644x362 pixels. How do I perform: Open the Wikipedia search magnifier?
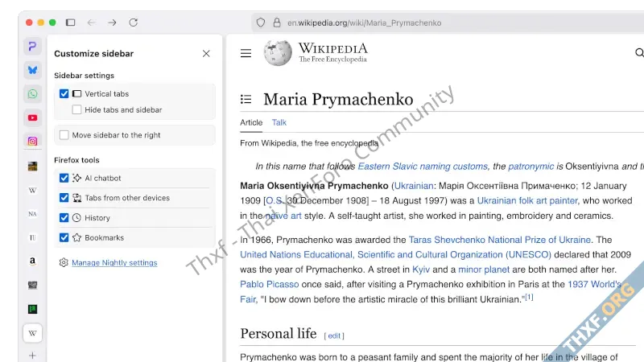click(x=639, y=53)
